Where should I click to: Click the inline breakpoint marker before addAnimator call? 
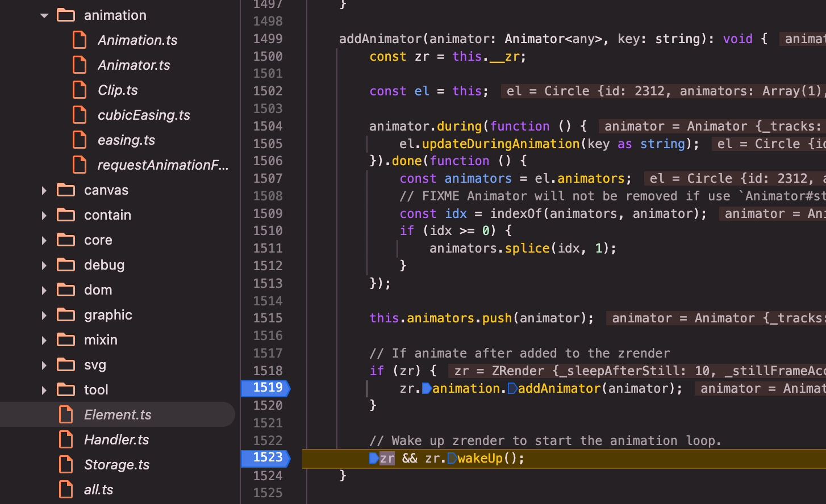point(512,389)
